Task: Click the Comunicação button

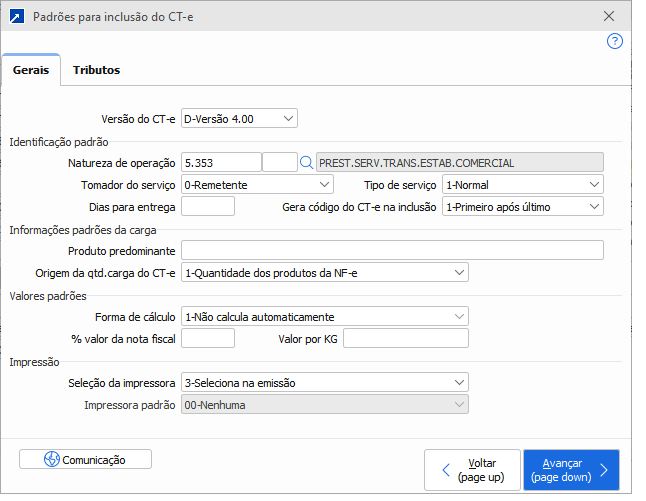Action: click(x=86, y=460)
